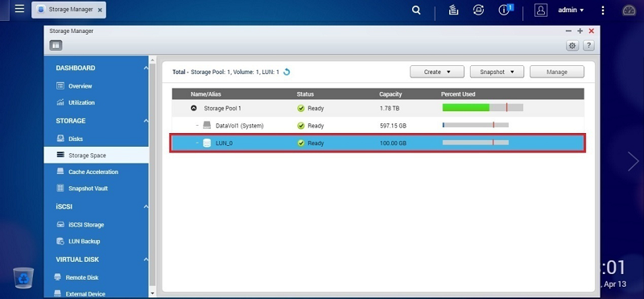Collapse the DASHBOARD section
Viewport: 644px width, 299px height.
[x=146, y=68]
